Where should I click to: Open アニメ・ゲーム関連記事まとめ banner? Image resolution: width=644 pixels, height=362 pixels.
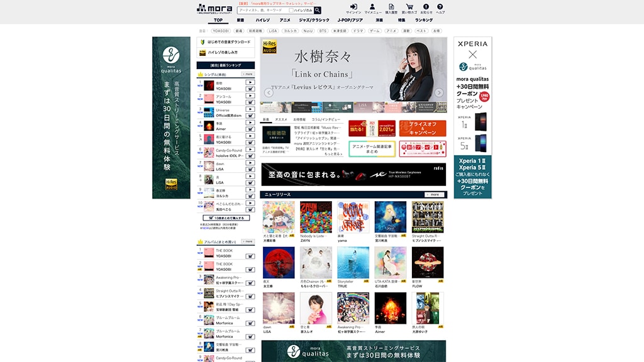click(372, 148)
